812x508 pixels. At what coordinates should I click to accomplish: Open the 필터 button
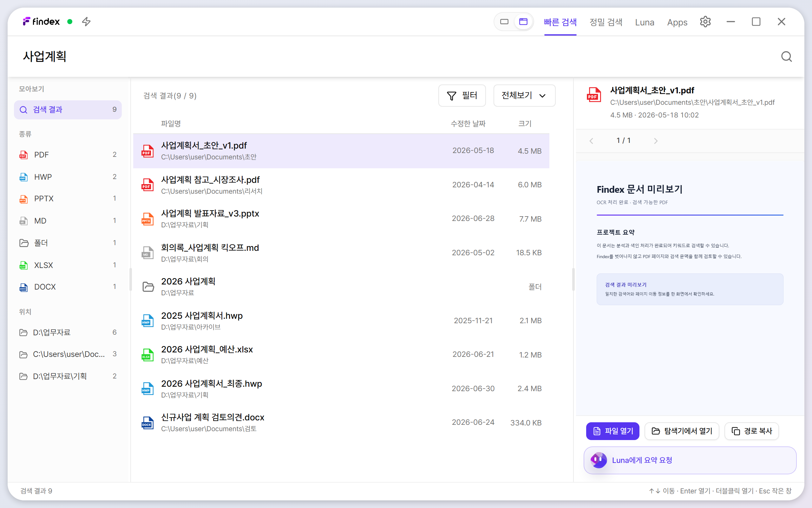click(462, 96)
